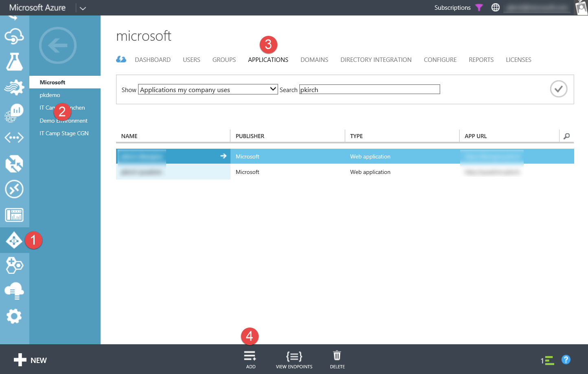Open the cloud-with-loop service icon in sidebar
The height and width of the screenshot is (374, 588).
[x=14, y=36]
